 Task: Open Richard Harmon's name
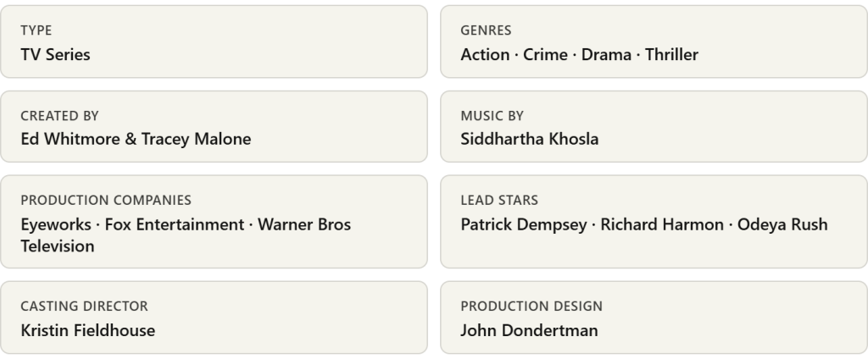point(659,225)
